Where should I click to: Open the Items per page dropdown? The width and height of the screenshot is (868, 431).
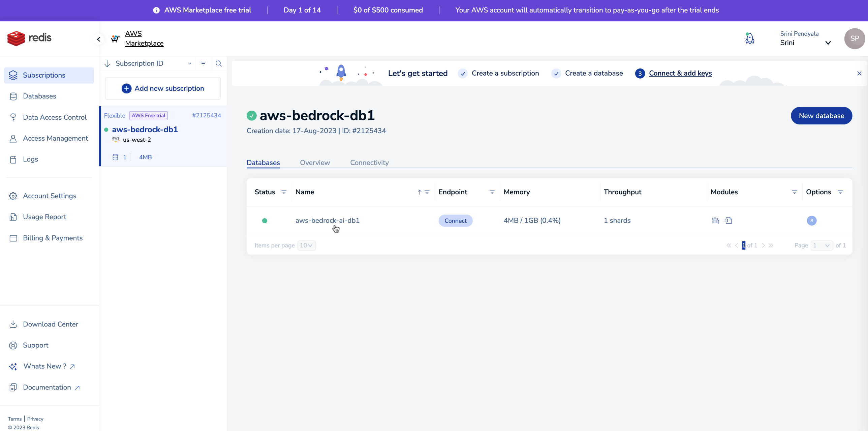point(306,246)
